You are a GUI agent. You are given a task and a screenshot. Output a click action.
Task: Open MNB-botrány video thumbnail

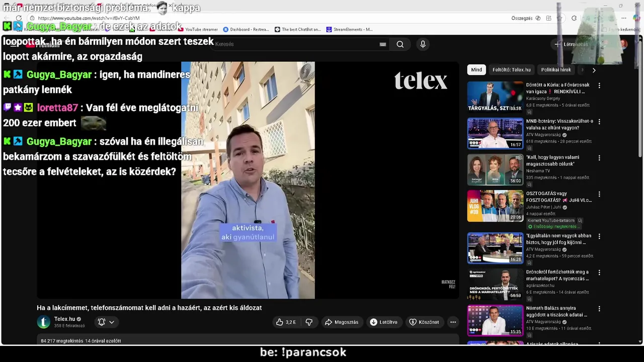[495, 133]
